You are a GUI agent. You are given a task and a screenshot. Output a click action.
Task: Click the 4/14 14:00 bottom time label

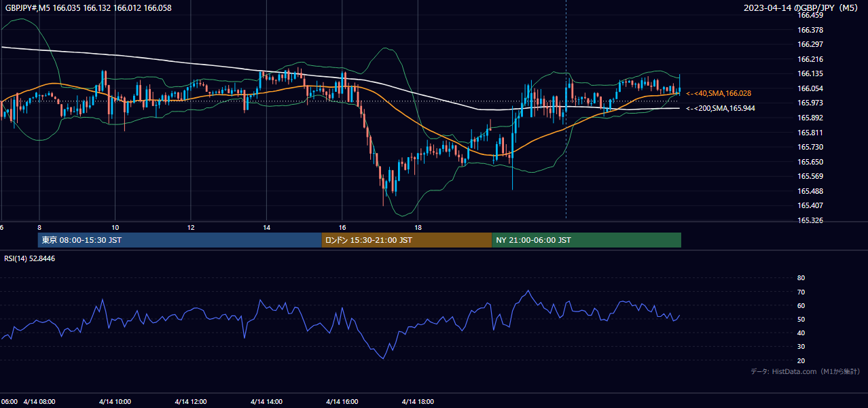[266, 401]
